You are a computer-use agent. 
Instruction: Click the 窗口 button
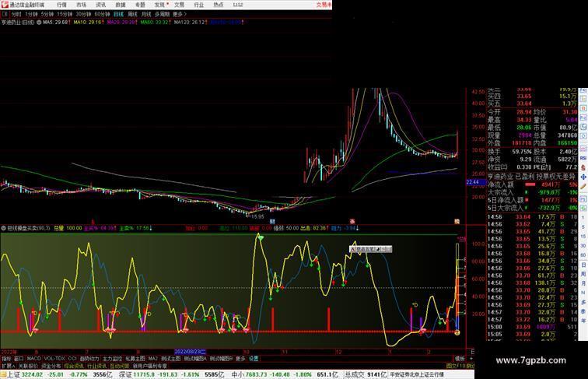19,359
